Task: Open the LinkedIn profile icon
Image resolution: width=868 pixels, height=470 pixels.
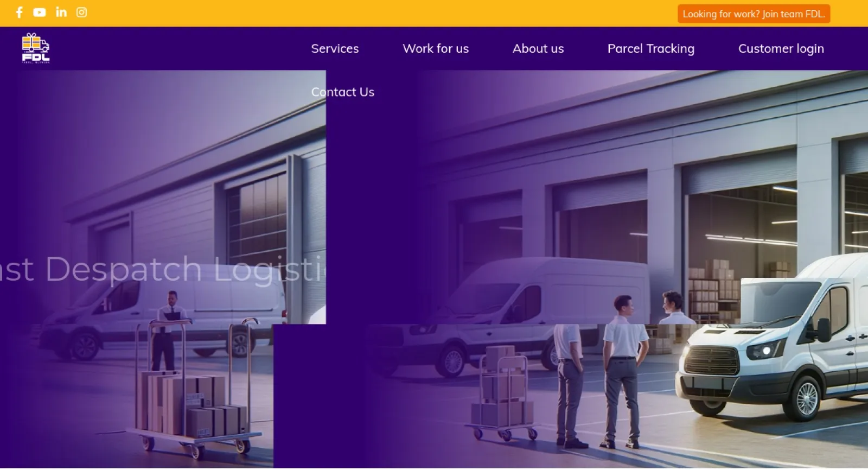Action: click(x=61, y=12)
